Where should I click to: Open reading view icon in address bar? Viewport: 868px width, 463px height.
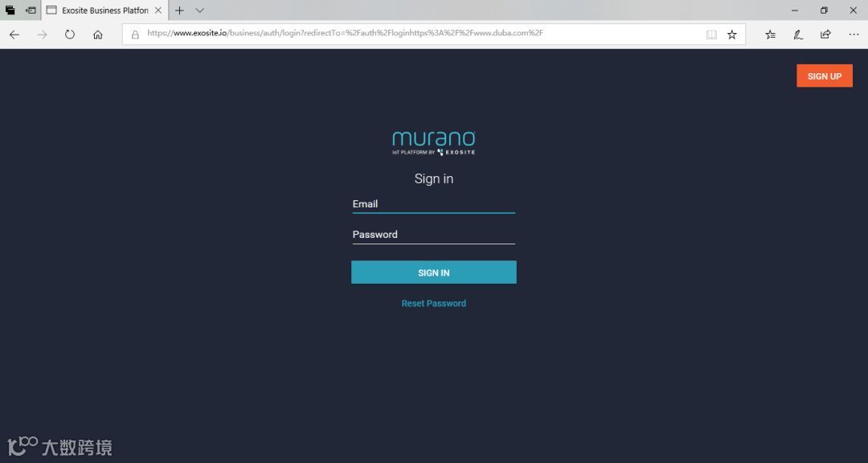(711, 35)
